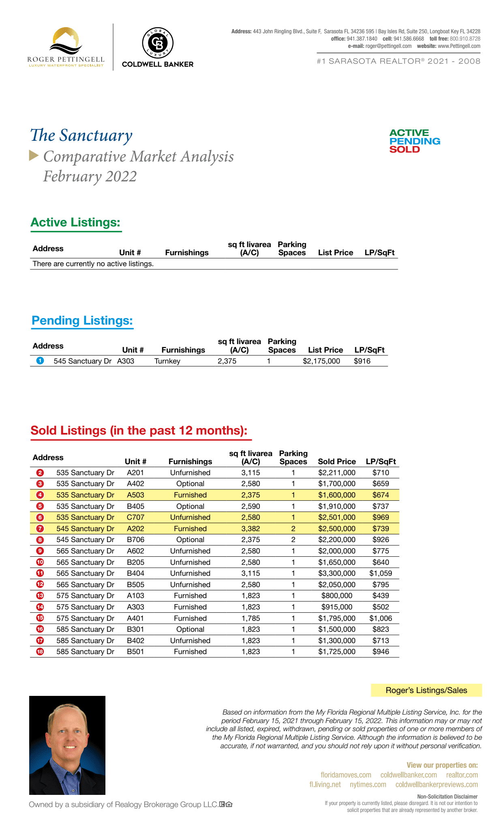This screenshot has height=831, width=504.
Task: Open the fl.living.net link
Action: [325, 785]
